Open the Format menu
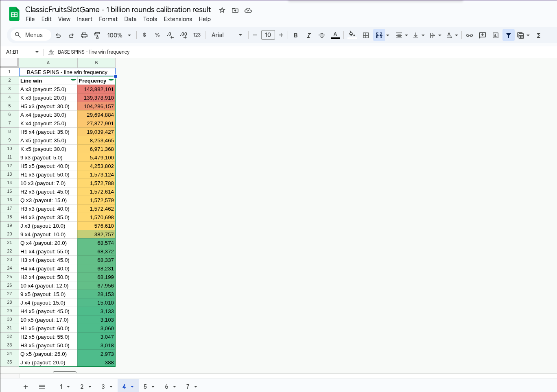Screen dimensions: 557x392 coord(108,19)
